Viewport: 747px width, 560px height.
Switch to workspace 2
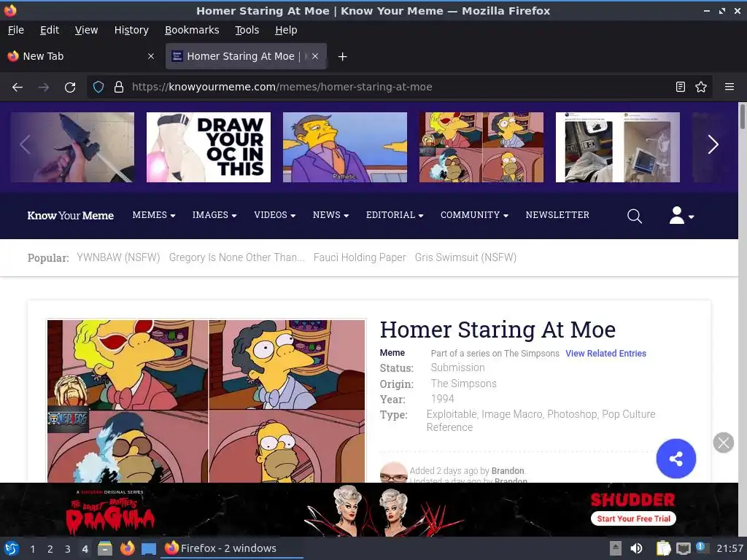click(50, 549)
